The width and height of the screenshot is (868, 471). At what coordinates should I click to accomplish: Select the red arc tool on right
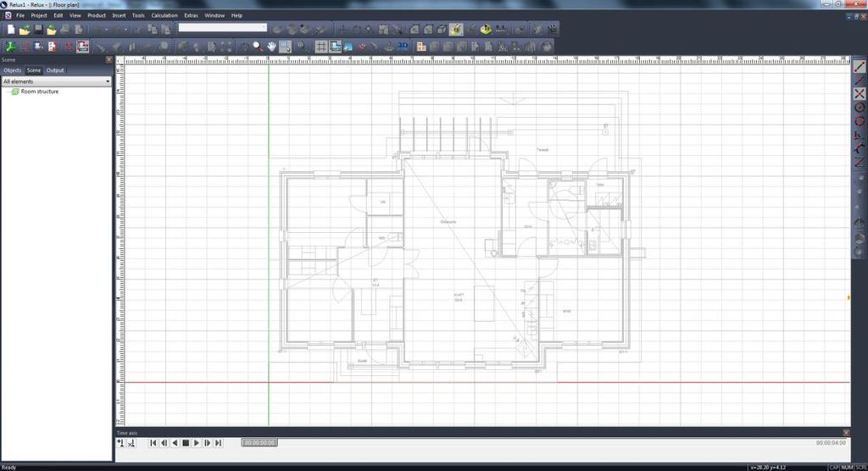pyautogui.click(x=860, y=148)
